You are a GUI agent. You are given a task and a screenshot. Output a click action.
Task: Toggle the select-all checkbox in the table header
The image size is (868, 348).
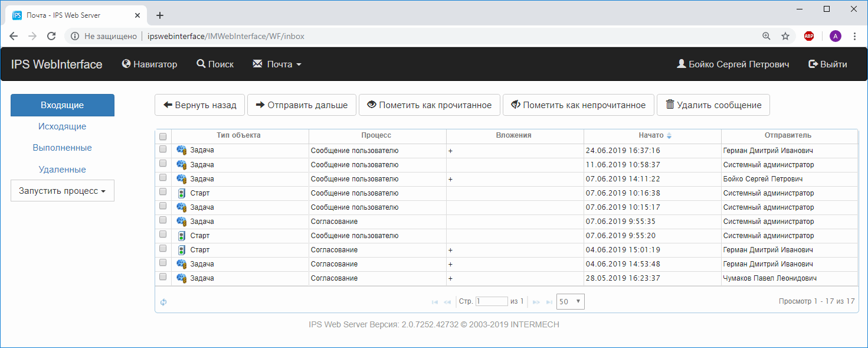pyautogui.click(x=163, y=136)
